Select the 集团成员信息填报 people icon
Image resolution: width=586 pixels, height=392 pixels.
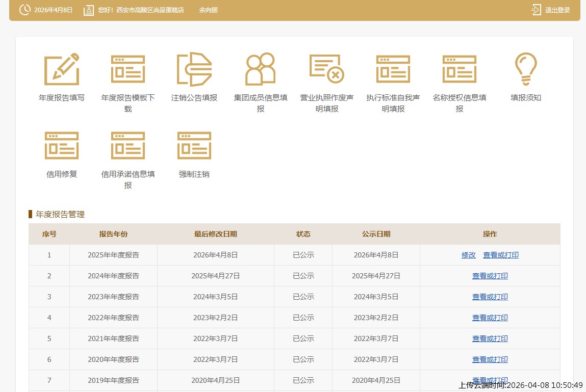pyautogui.click(x=261, y=69)
